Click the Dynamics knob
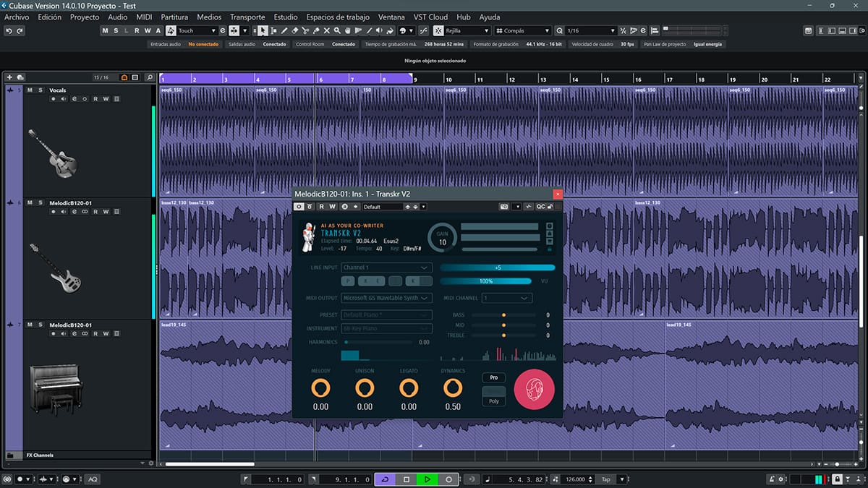 [453, 388]
